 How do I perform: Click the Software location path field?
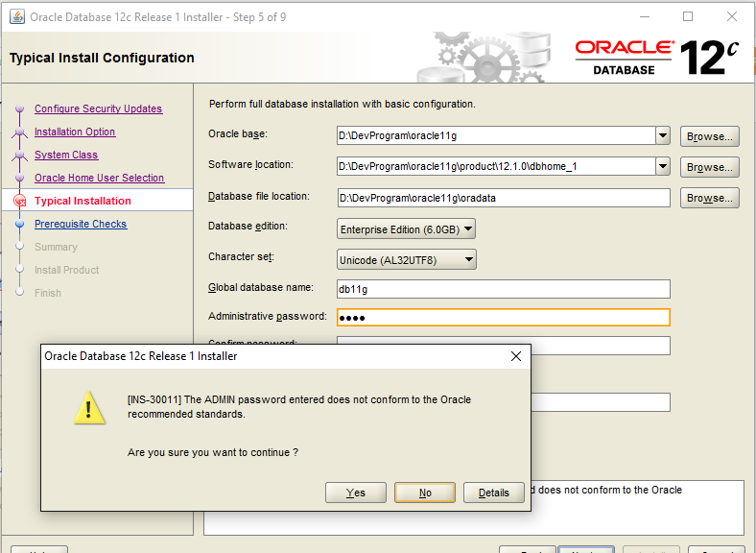pyautogui.click(x=496, y=166)
